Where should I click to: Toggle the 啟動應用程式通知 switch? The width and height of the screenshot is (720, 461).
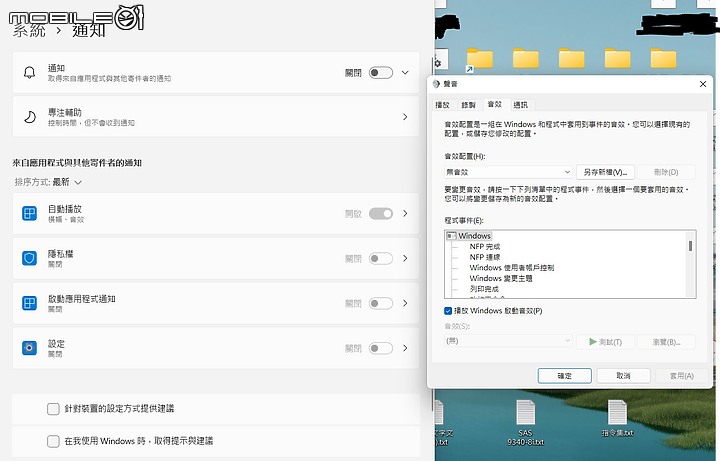click(x=381, y=304)
